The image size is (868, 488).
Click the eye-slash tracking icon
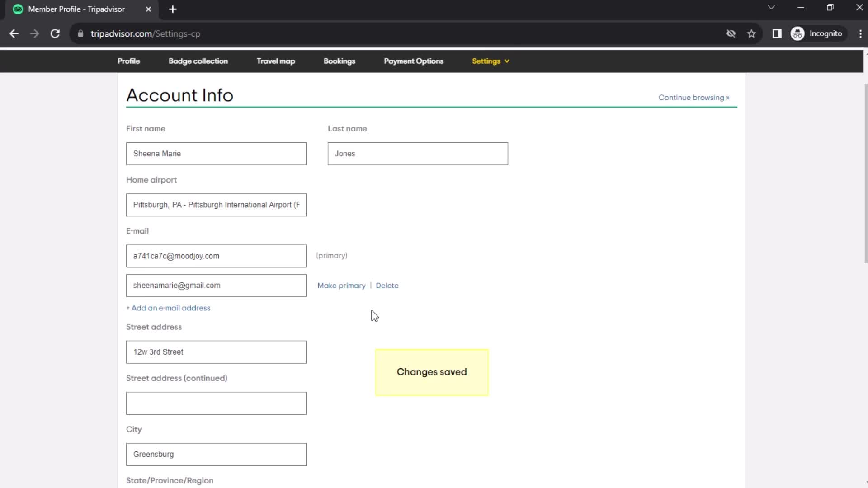pos(731,34)
